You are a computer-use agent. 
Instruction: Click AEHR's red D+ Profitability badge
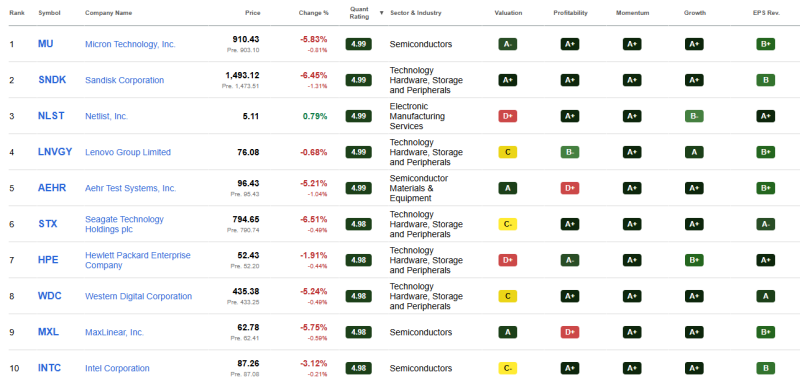[570, 188]
